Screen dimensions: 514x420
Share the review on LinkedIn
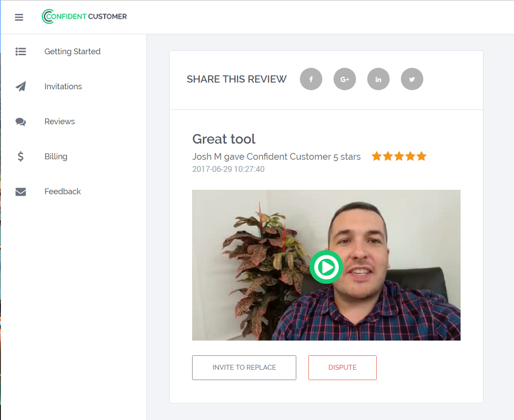pos(378,79)
